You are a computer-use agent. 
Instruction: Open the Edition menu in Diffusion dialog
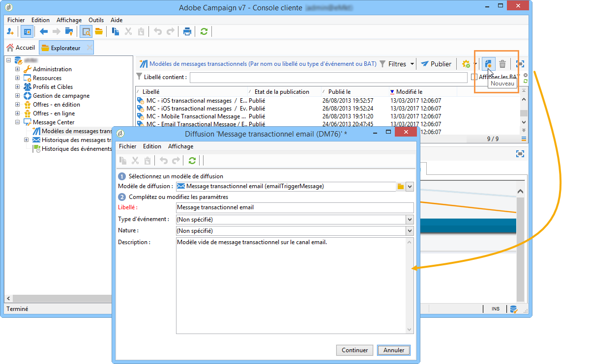[x=152, y=146]
